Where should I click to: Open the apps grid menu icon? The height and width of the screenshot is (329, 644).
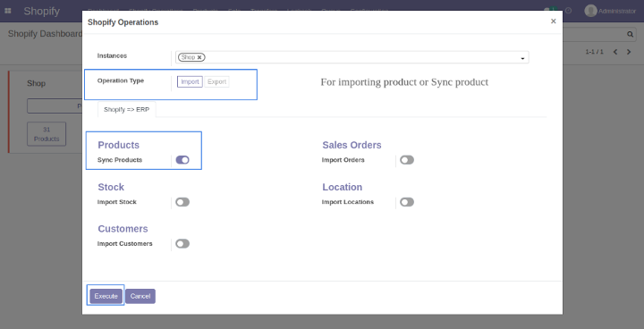pyautogui.click(x=8, y=11)
